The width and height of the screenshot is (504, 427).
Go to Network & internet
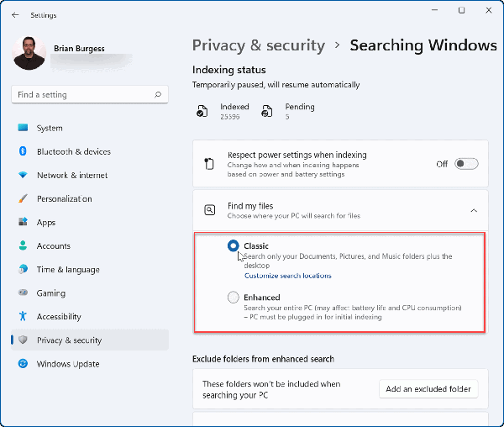click(x=90, y=175)
